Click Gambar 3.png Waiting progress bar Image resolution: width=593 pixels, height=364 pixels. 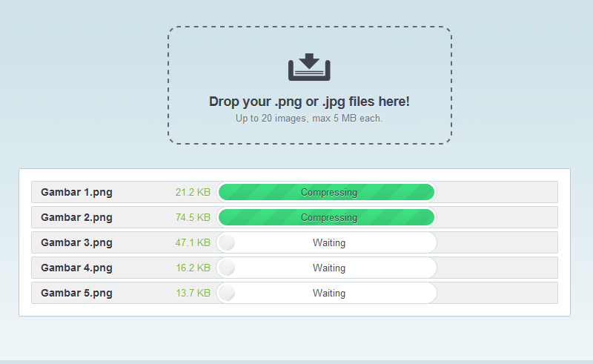coord(326,242)
